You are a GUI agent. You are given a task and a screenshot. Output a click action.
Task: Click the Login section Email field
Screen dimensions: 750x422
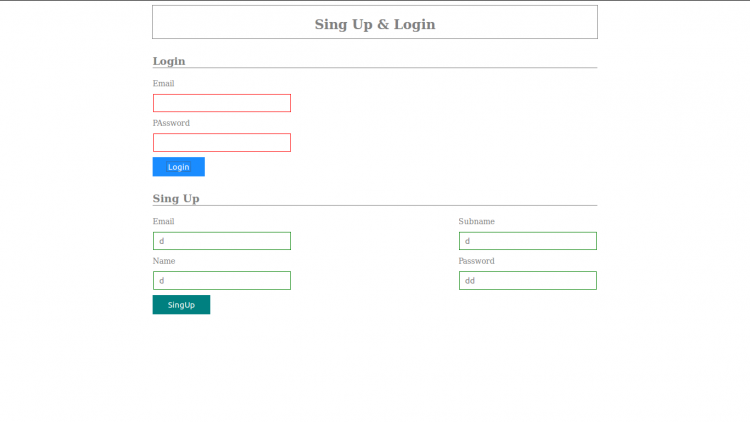221,103
